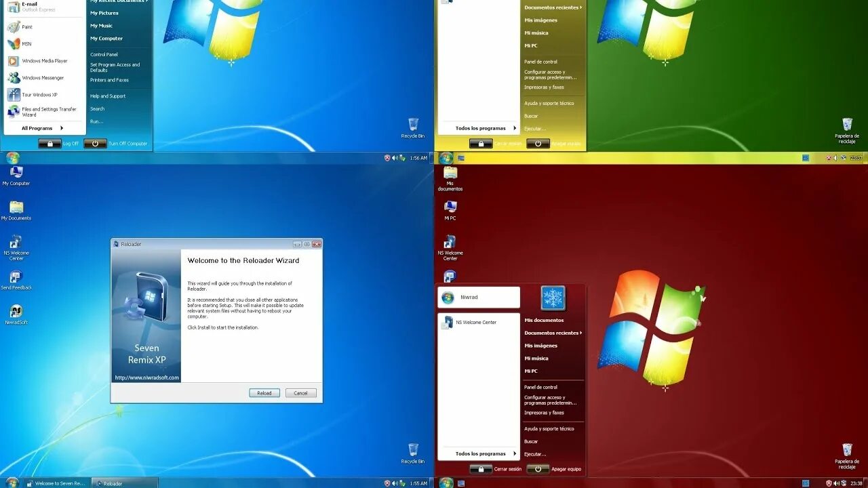868x488 pixels.
Task: Open My Computer in English start menu
Action: (106, 39)
